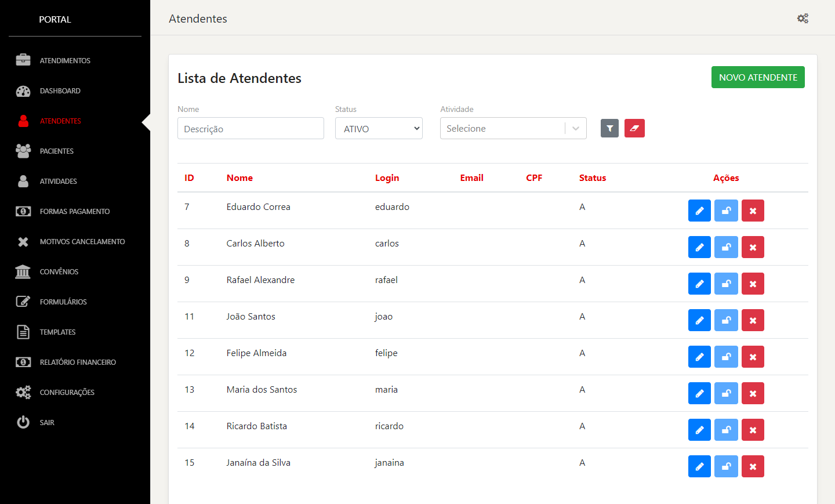This screenshot has height=504, width=835.
Task: Click the settings gears icon in header
Action: click(803, 19)
